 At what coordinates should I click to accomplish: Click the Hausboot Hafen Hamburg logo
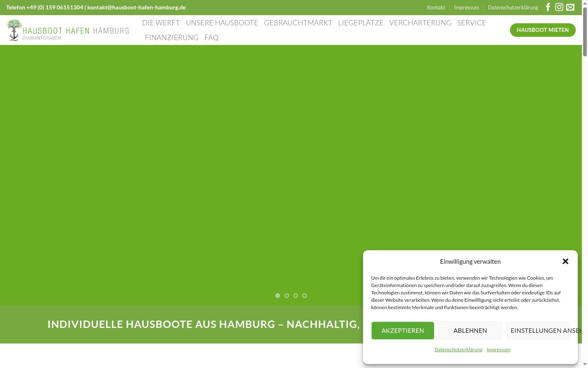click(68, 30)
